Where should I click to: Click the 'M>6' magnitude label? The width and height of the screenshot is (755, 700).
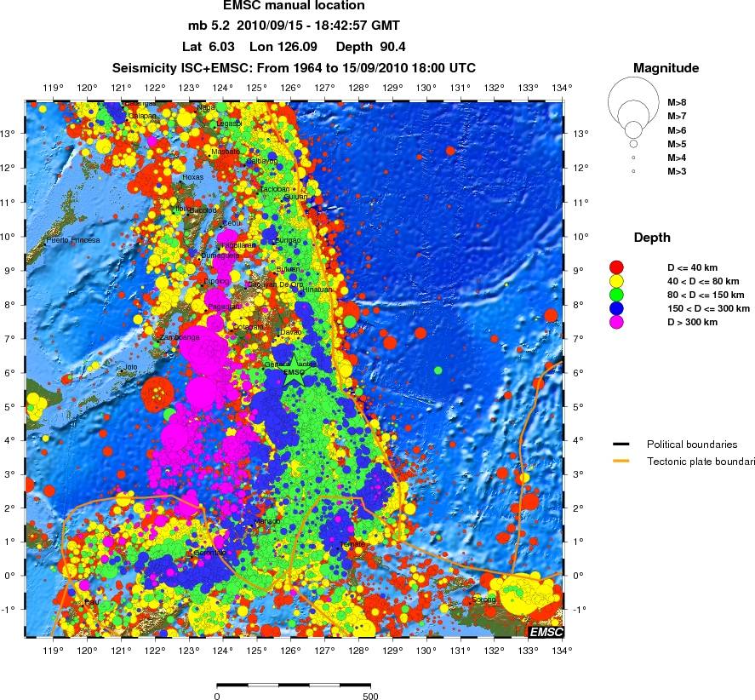click(677, 130)
